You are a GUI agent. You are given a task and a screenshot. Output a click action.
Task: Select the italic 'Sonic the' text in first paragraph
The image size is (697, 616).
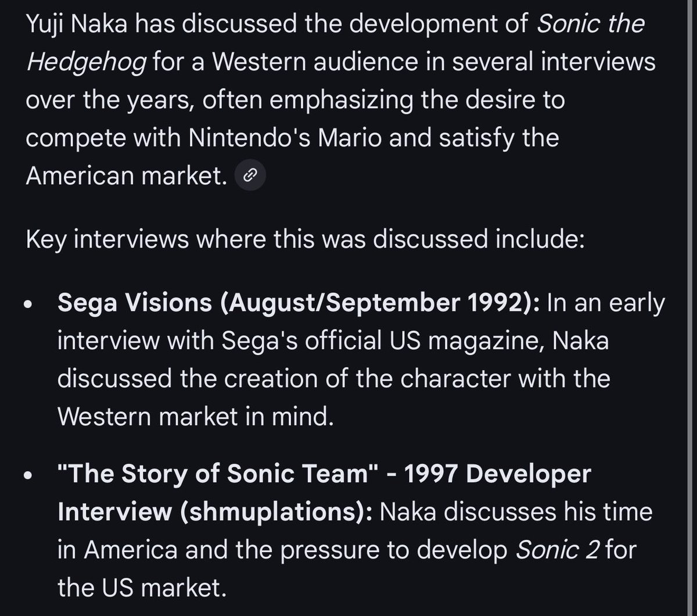590,24
